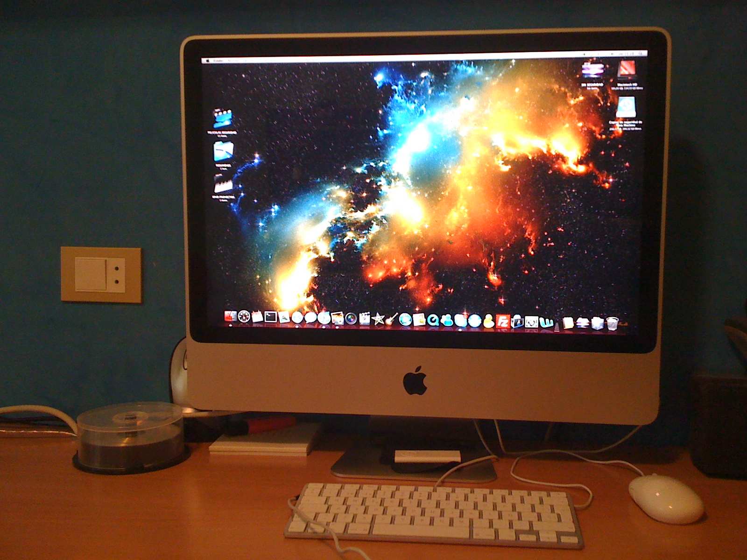The image size is (747, 560).
Task: Click the teal W icon in Dock
Action: pyautogui.click(x=546, y=322)
